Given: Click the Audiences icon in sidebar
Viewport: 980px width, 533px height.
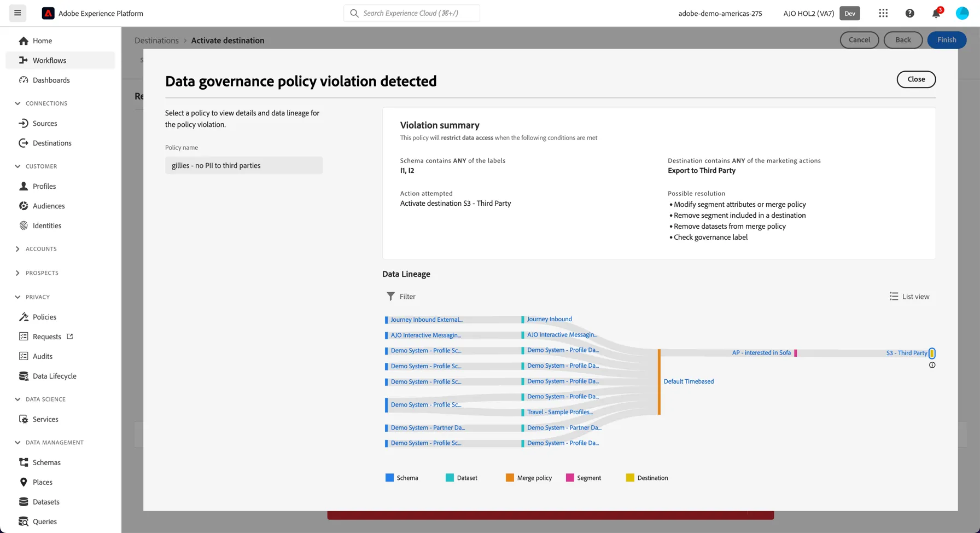Looking at the screenshot, I should pyautogui.click(x=24, y=206).
